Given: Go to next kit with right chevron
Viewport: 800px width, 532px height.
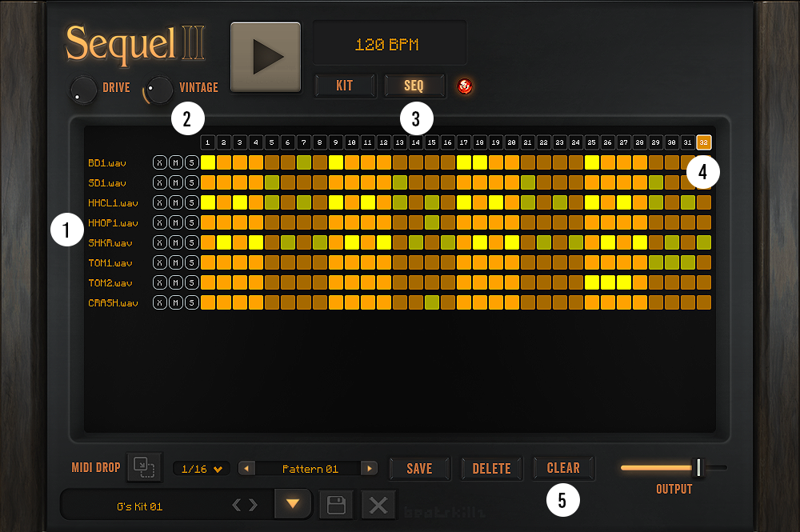Looking at the screenshot, I should [x=254, y=506].
